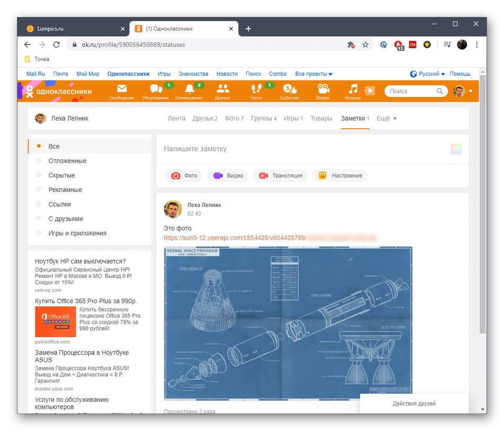
Task: Bookmark page with star icon
Action: tap(366, 45)
